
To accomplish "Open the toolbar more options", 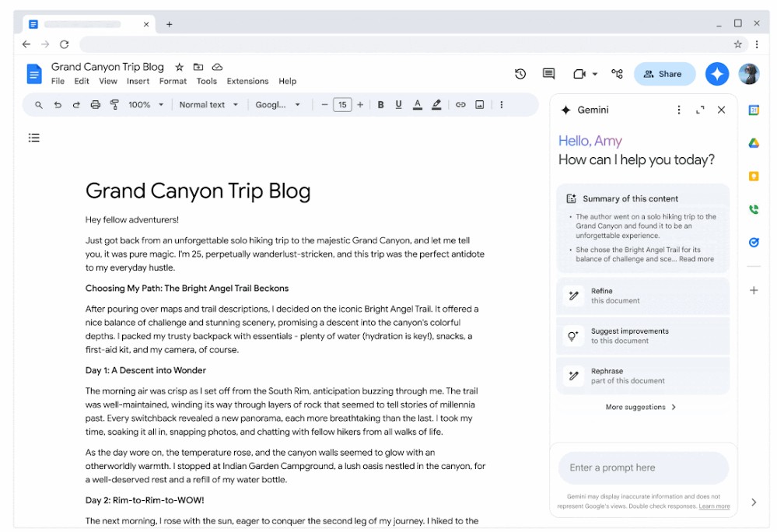I will (502, 105).
